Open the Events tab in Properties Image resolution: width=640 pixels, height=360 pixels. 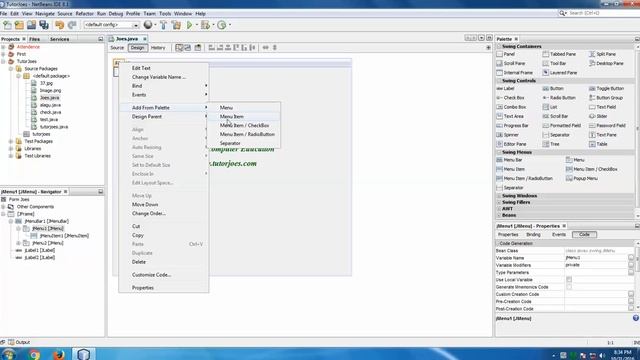click(558, 235)
